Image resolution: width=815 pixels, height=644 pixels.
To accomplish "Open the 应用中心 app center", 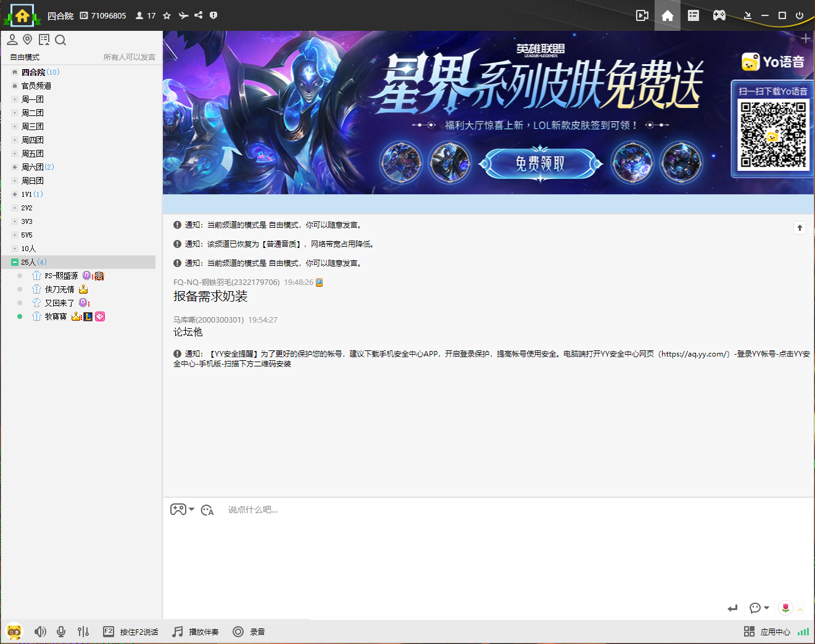I will (x=768, y=632).
